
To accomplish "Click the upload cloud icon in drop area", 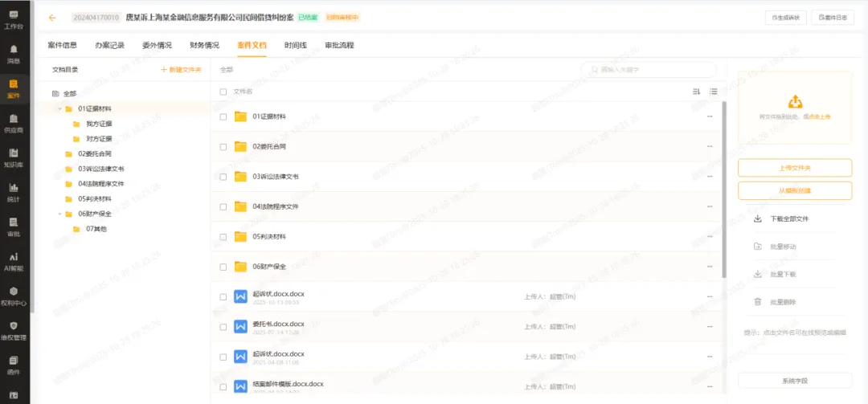I will (794, 101).
